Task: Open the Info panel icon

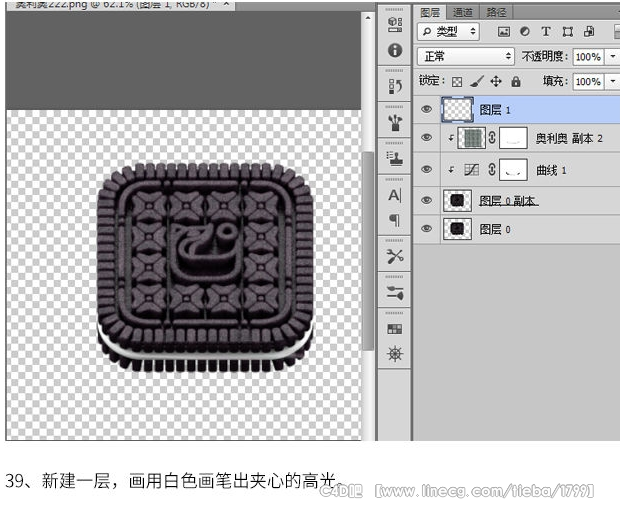Action: point(395,50)
